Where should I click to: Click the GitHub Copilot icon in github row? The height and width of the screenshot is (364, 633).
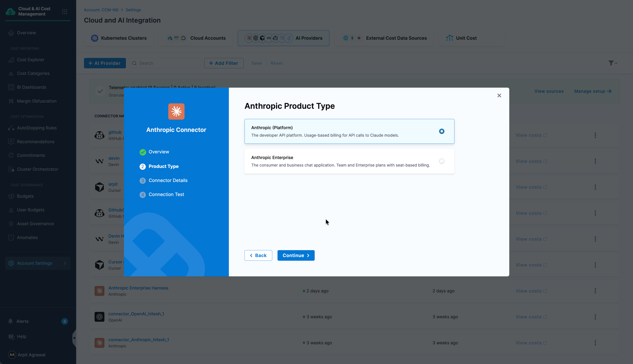point(99,135)
